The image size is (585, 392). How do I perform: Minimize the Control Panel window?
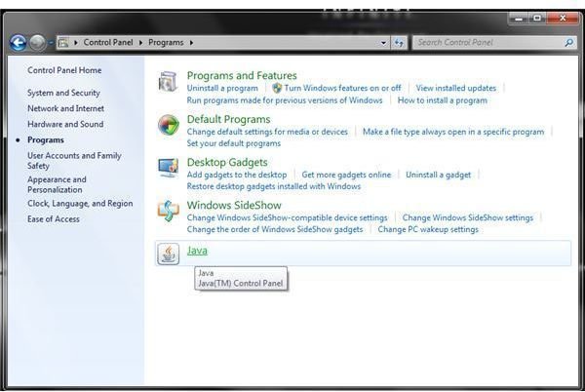[519, 19]
